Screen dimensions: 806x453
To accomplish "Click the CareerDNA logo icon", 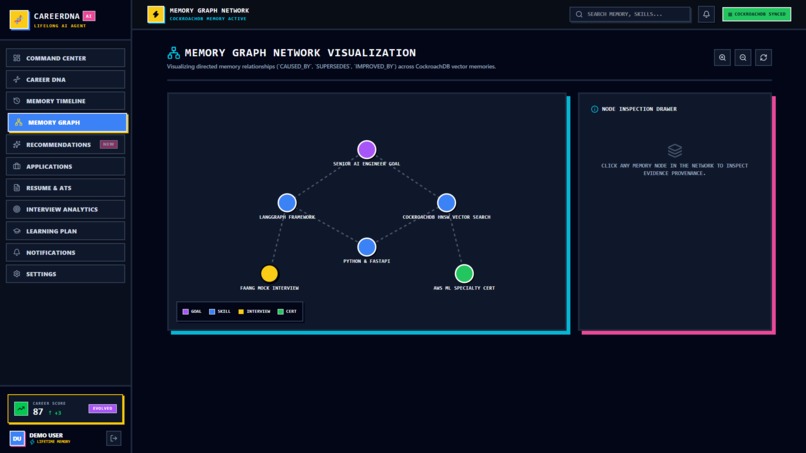I will click(x=19, y=20).
